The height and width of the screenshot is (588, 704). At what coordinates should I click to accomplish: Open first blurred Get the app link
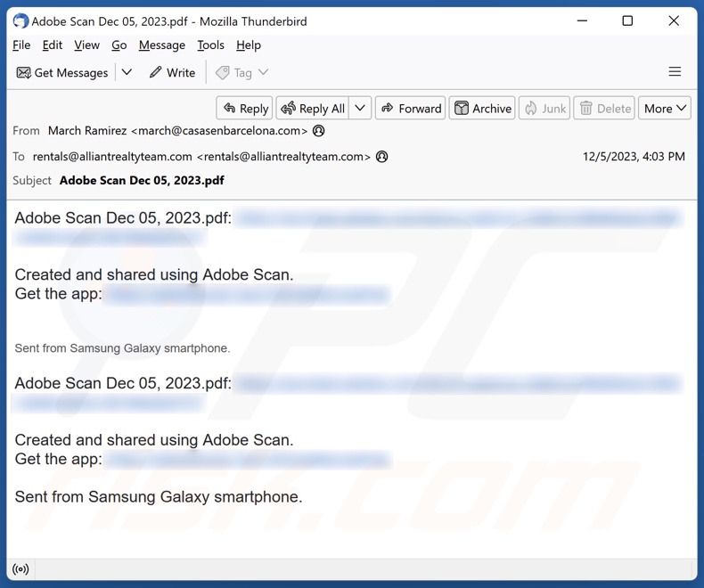coord(247,295)
